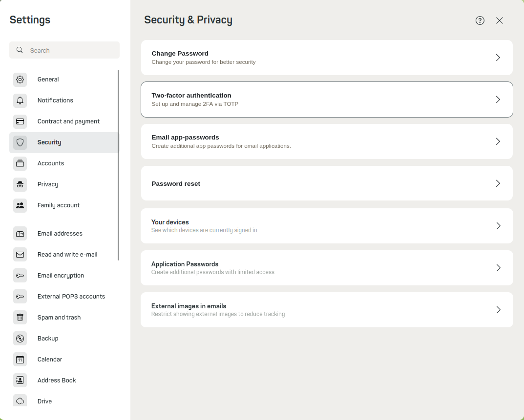
Task: Click the Drive cloud icon
Action: click(20, 401)
